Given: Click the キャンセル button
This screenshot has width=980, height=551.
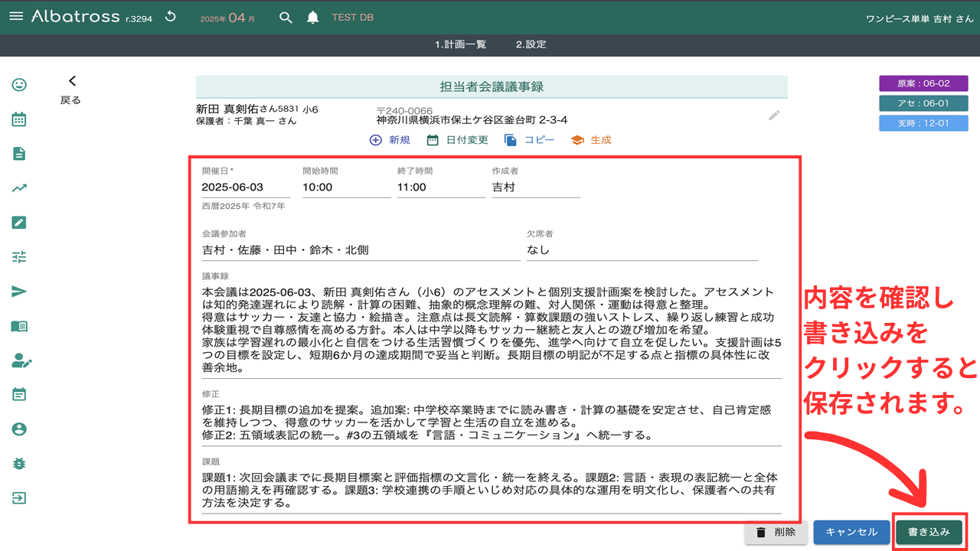Looking at the screenshot, I should [x=851, y=532].
